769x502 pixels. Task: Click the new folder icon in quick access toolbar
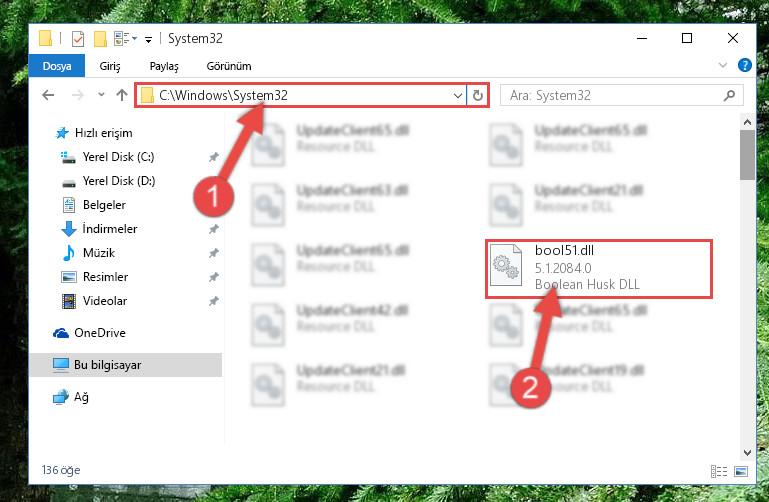pyautogui.click(x=100, y=39)
